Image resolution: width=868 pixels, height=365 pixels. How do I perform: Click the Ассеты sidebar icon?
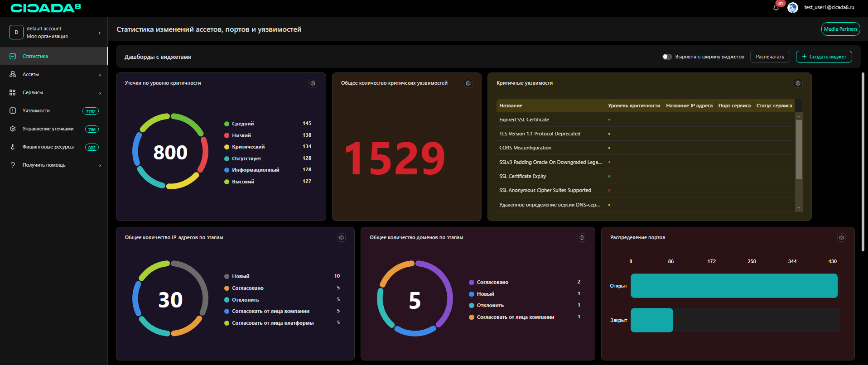click(x=13, y=74)
